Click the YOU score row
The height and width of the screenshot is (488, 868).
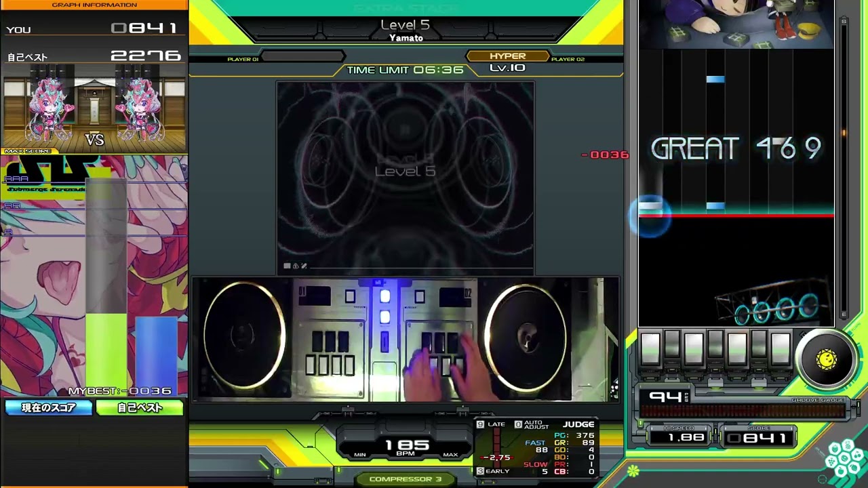coord(94,28)
